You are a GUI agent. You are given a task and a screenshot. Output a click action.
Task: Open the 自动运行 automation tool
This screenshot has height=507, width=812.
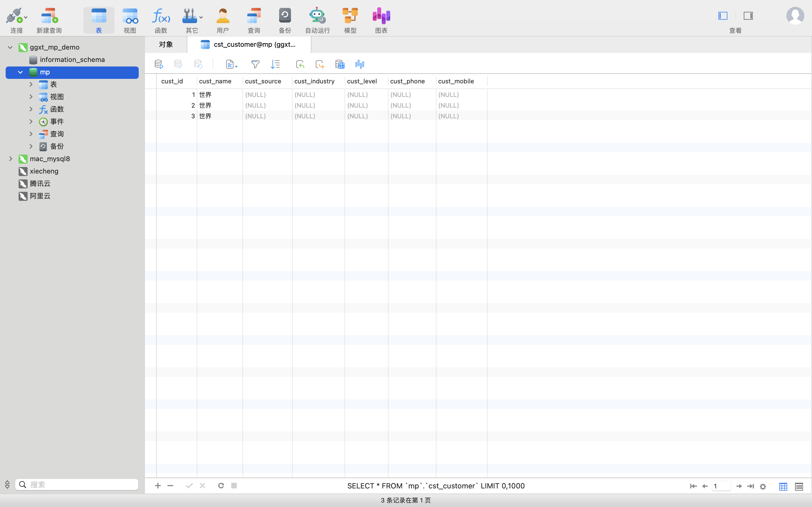tap(317, 21)
